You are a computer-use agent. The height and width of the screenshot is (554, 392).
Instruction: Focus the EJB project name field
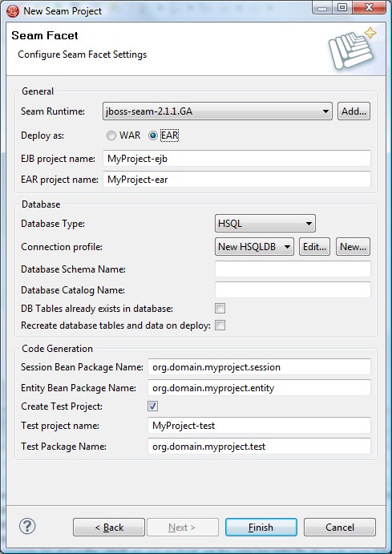pyautogui.click(x=236, y=159)
